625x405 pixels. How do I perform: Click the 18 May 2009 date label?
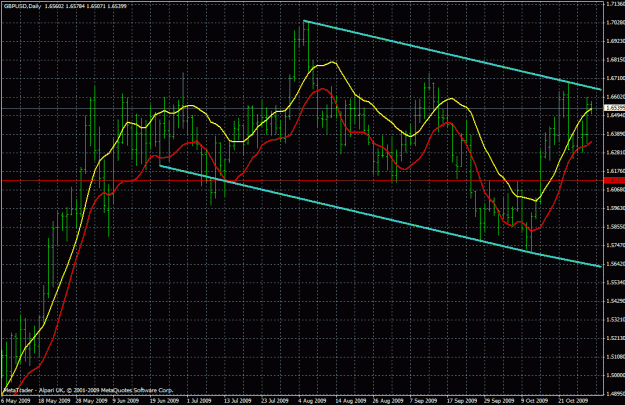(x=55, y=400)
